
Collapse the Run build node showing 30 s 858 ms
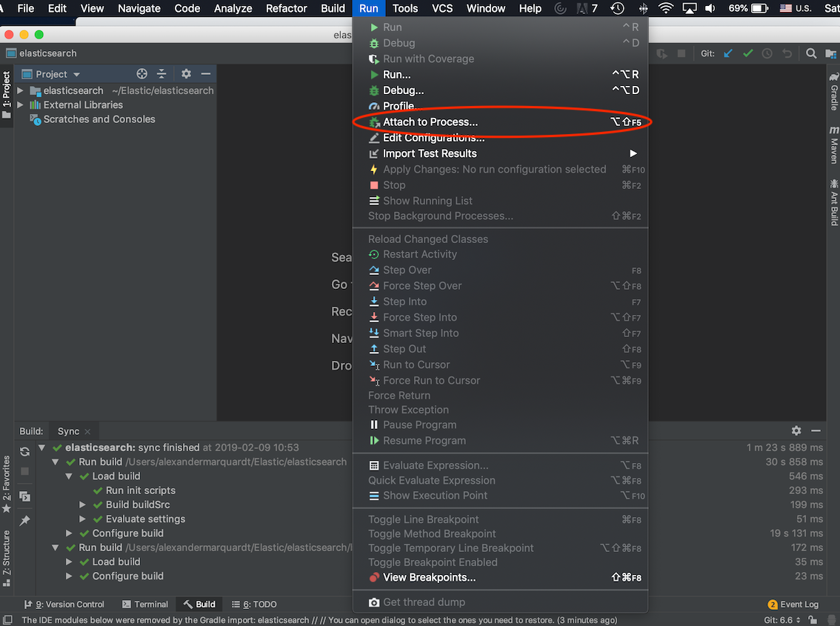pos(55,462)
